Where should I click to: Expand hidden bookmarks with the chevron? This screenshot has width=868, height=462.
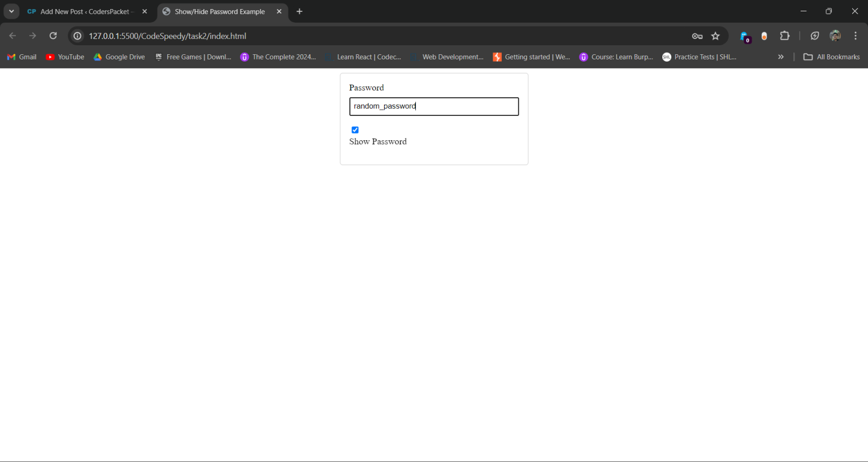[x=780, y=57]
